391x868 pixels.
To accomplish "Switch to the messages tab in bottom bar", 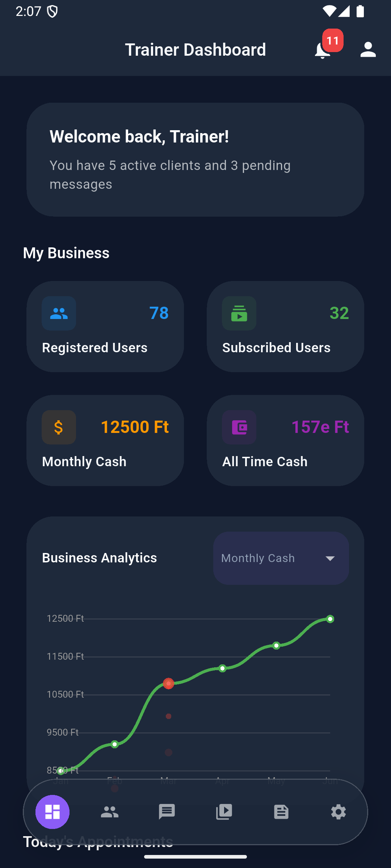I will pos(167,812).
